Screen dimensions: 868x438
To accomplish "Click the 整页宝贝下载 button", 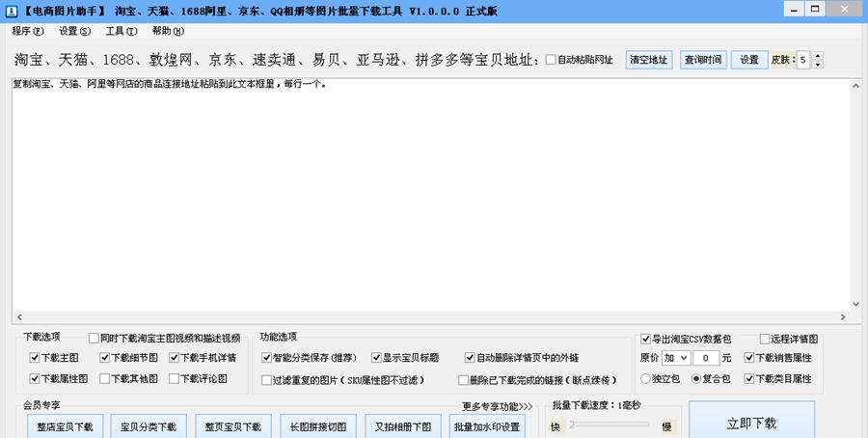I will 233,426.
